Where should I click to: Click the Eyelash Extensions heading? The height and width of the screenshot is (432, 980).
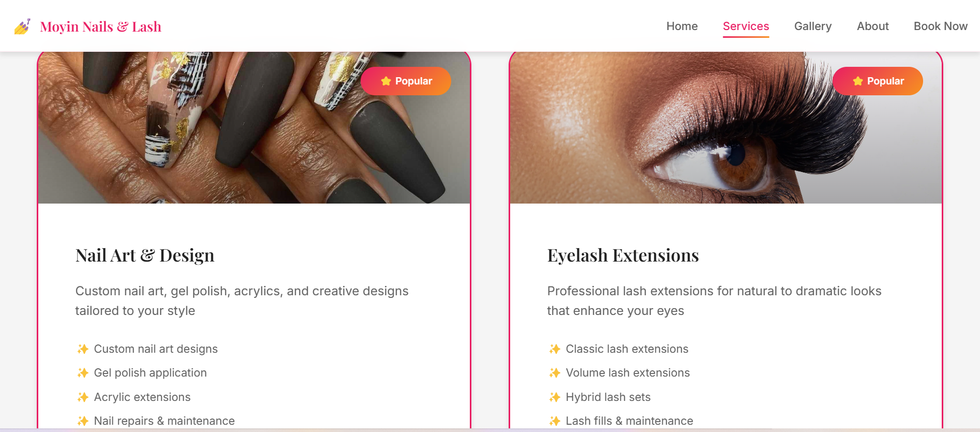coord(623,255)
